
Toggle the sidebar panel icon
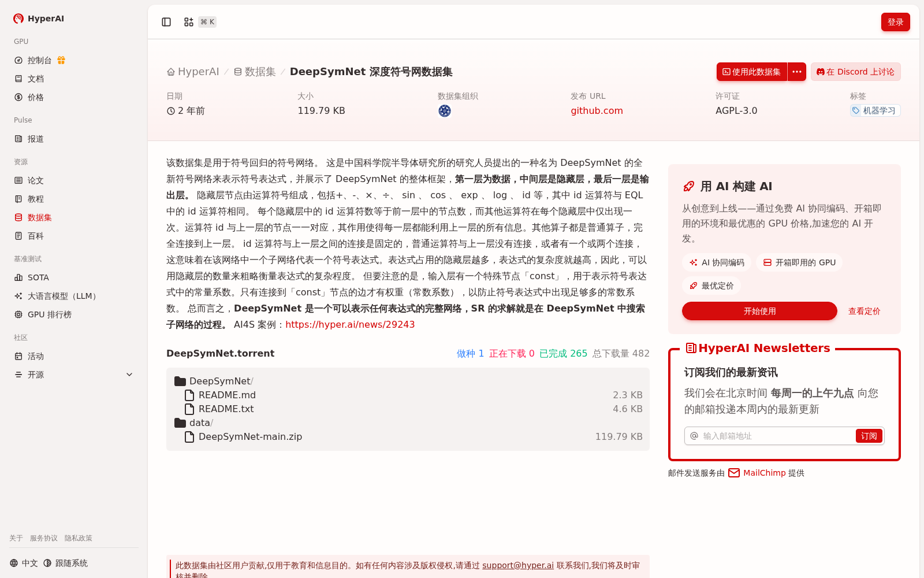click(x=166, y=22)
